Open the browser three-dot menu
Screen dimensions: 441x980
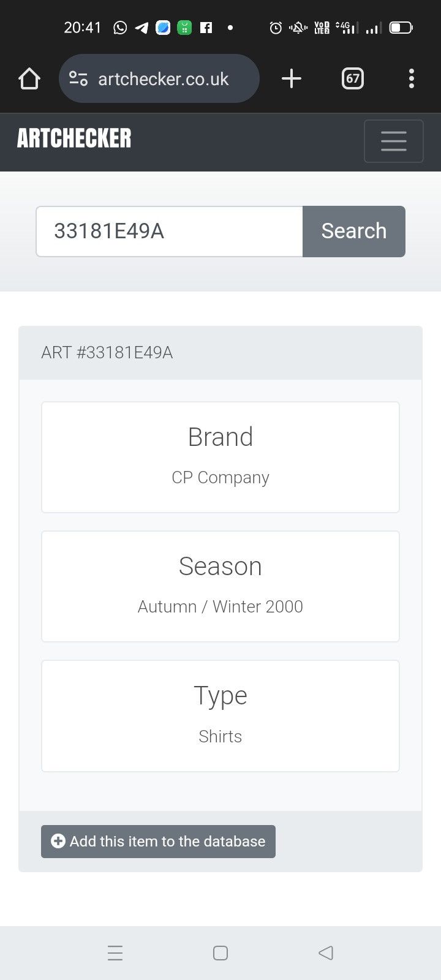[x=411, y=78]
